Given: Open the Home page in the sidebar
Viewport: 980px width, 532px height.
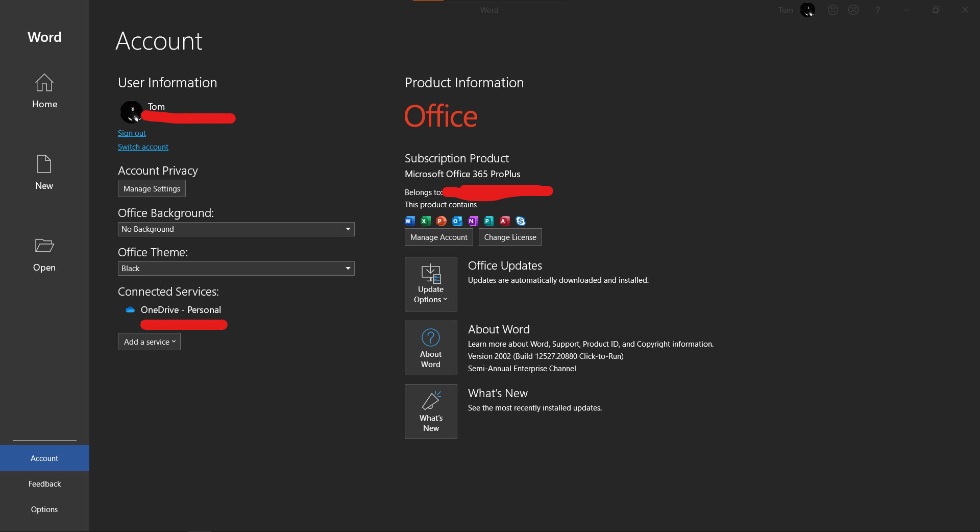Looking at the screenshot, I should (44, 91).
